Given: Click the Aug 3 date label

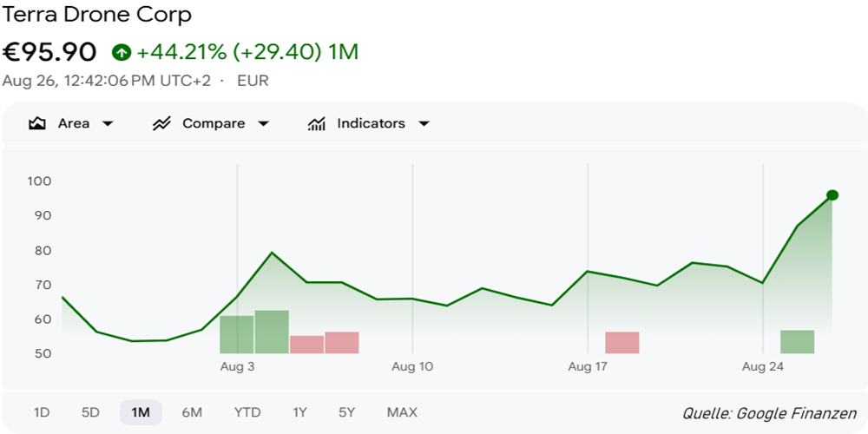Looking at the screenshot, I should click(x=237, y=366).
